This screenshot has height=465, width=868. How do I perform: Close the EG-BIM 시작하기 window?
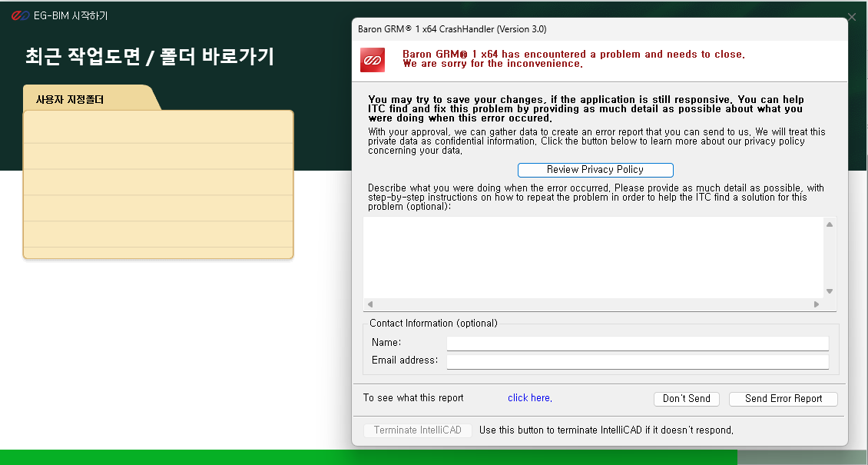[x=852, y=18]
